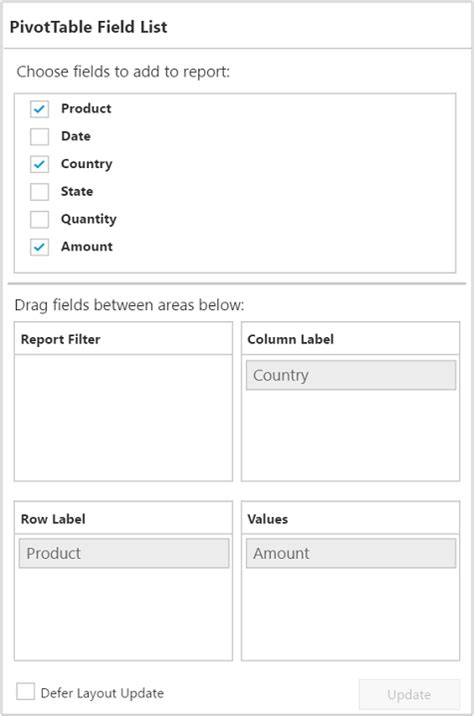Image resolution: width=474 pixels, height=716 pixels.
Task: Click the Row Label area header
Action: click(x=123, y=518)
